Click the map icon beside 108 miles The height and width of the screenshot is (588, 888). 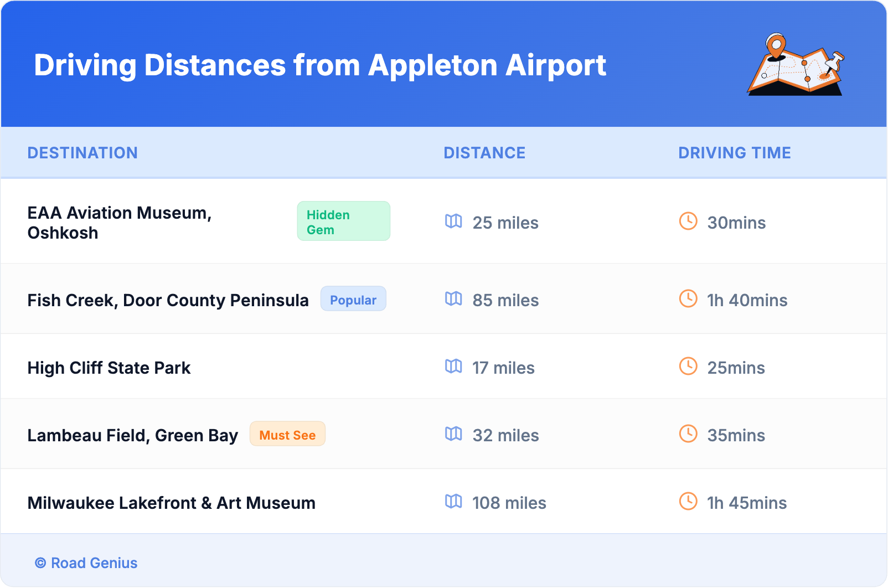tap(453, 502)
